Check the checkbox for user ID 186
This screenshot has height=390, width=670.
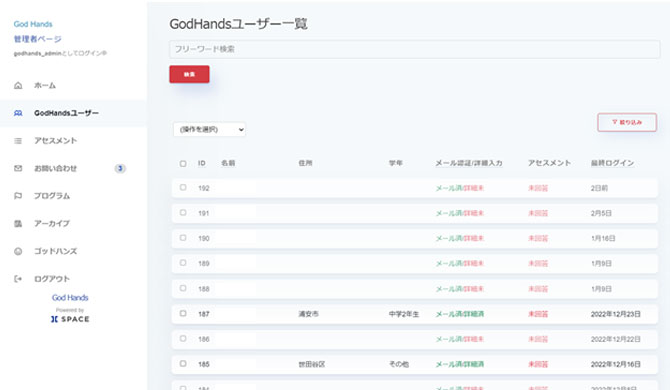click(x=183, y=339)
